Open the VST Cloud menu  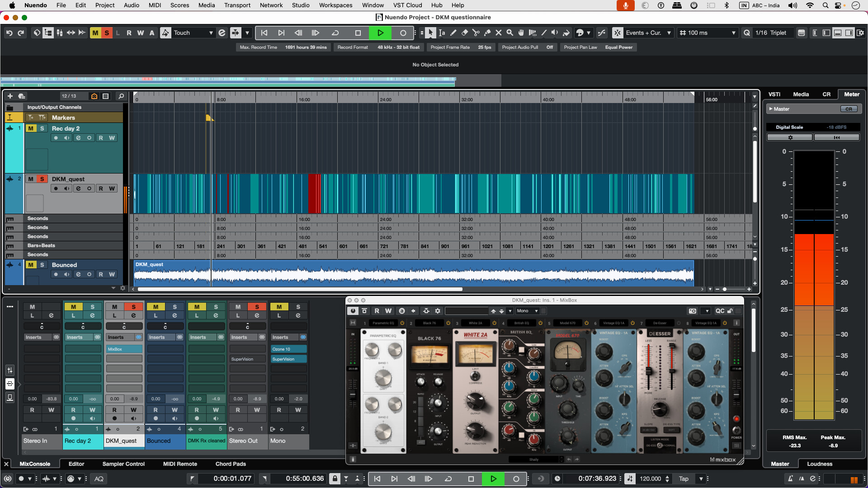tap(407, 5)
